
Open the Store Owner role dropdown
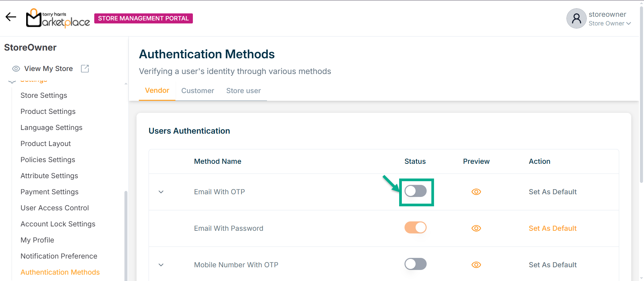point(610,23)
